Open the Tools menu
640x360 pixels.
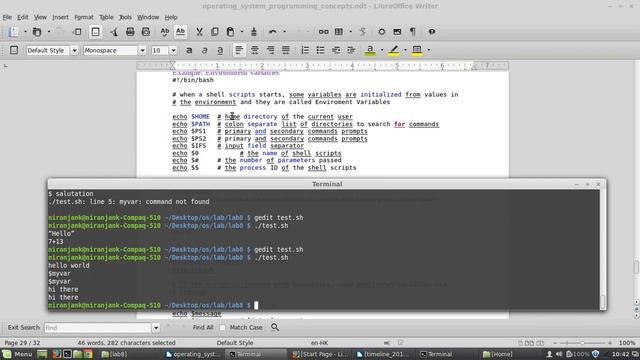(x=125, y=17)
